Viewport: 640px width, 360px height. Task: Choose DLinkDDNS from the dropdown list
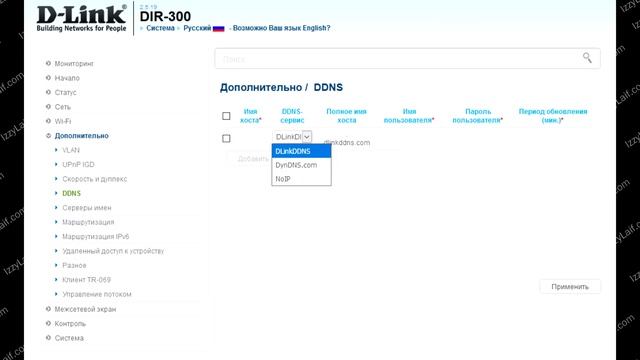(301, 151)
